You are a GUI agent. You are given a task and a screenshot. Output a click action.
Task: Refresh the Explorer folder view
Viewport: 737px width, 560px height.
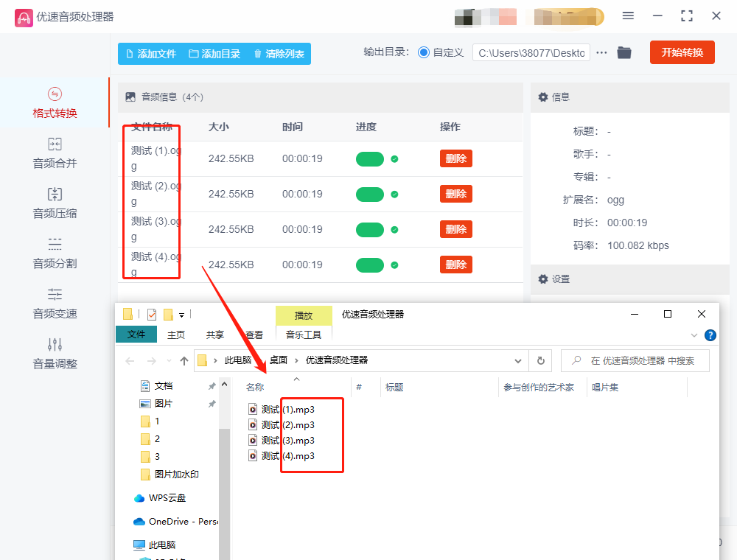tap(541, 361)
